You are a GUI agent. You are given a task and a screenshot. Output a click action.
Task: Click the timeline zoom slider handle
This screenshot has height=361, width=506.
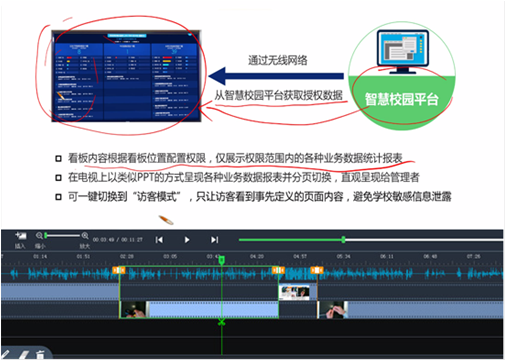tap(46, 236)
